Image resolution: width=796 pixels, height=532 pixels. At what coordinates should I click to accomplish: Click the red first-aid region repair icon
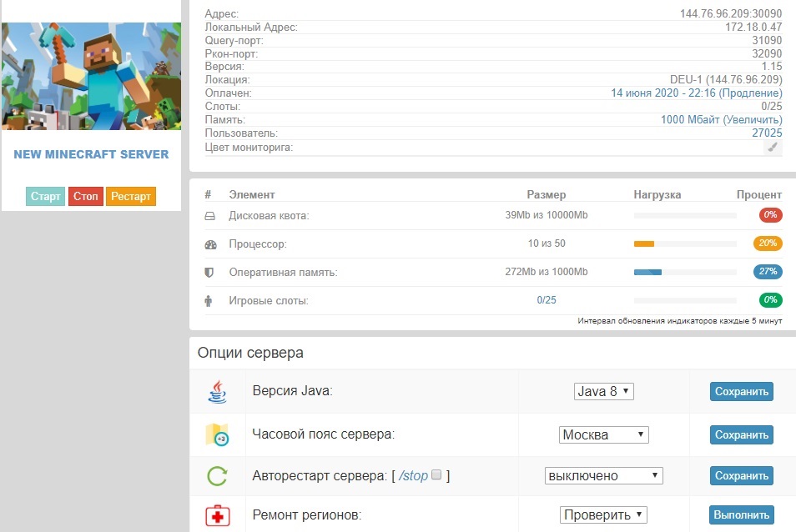(217, 516)
